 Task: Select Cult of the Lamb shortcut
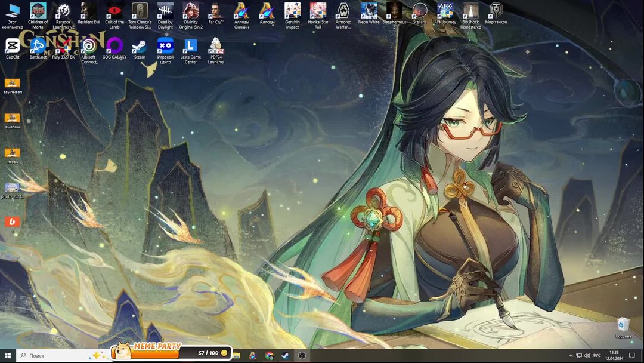(114, 16)
